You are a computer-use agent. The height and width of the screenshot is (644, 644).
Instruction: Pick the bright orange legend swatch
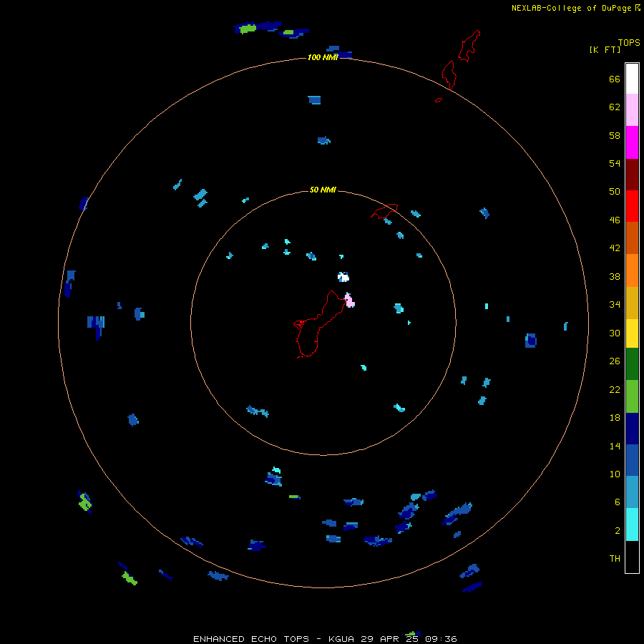[632, 270]
